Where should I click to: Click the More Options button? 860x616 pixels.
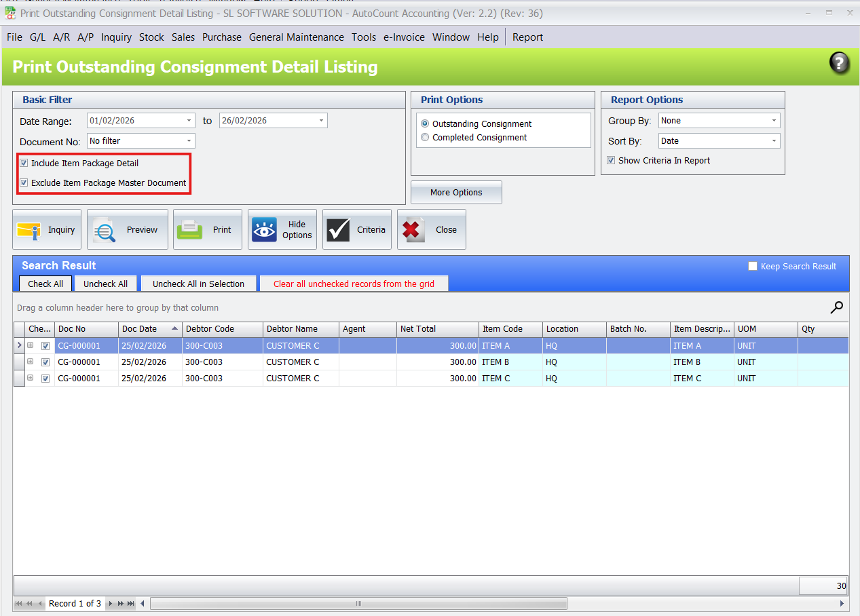pyautogui.click(x=455, y=193)
